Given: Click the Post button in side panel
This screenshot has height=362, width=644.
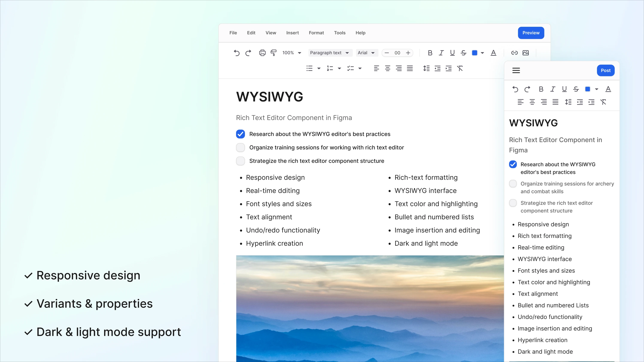Looking at the screenshot, I should pos(606,70).
